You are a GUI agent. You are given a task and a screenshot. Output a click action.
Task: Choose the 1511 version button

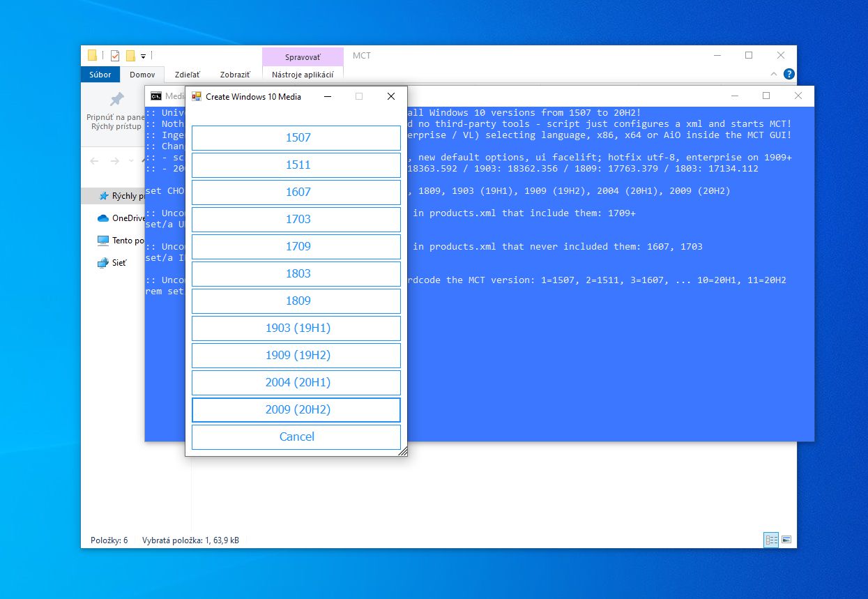pos(296,165)
